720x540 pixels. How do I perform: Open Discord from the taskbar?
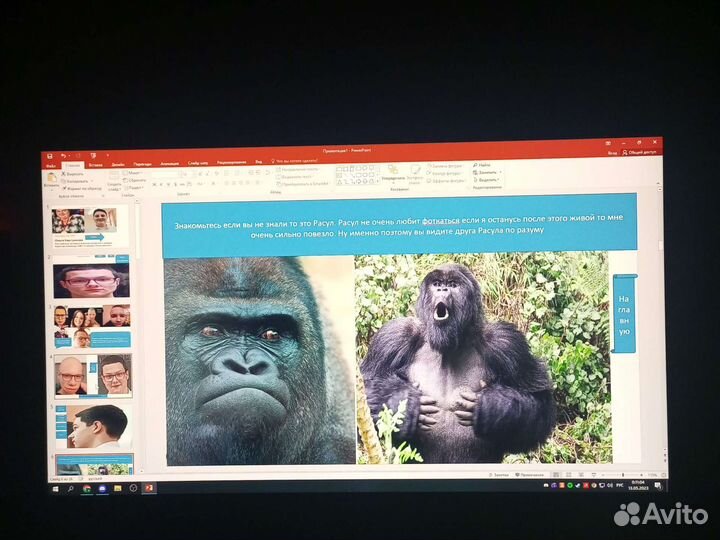click(102, 489)
